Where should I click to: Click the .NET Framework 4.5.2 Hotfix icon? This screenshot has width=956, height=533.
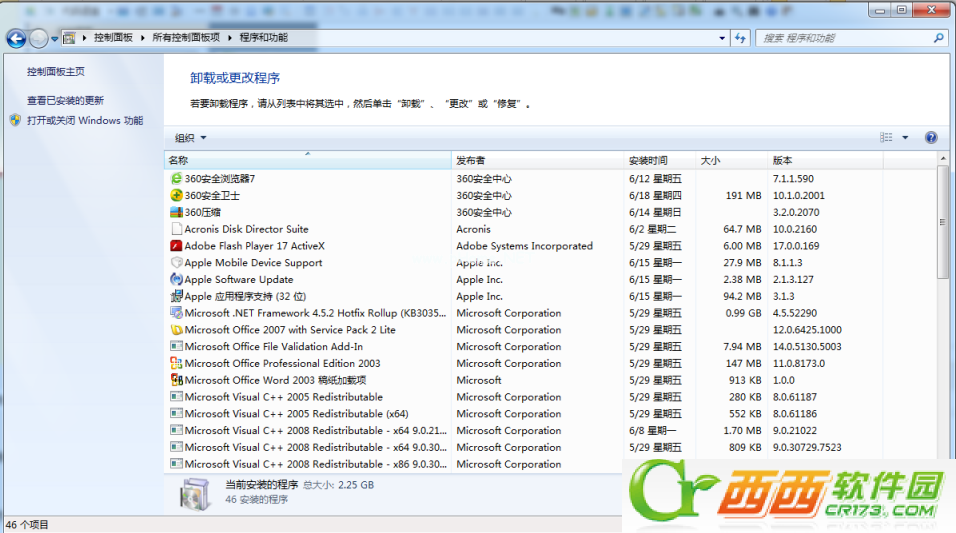pos(176,313)
